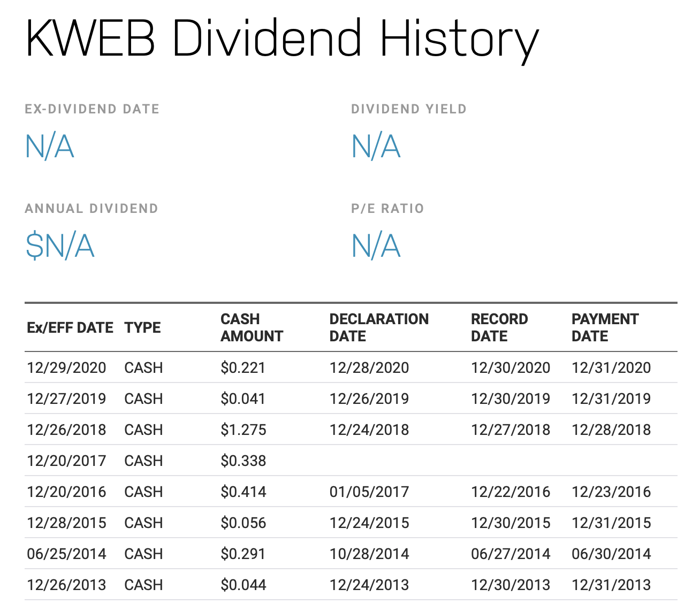Click the ANNUAL DIVIDEND label
The width and height of the screenshot is (700, 612).
92,209
